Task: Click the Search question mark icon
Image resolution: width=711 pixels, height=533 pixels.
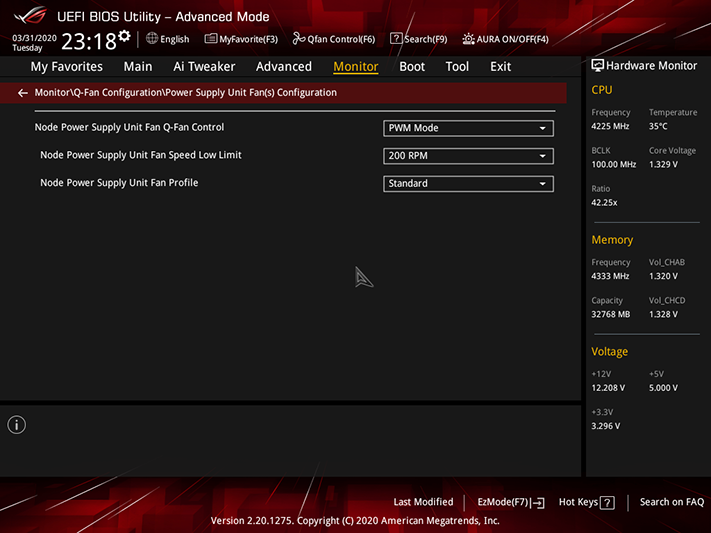Action: (x=396, y=39)
